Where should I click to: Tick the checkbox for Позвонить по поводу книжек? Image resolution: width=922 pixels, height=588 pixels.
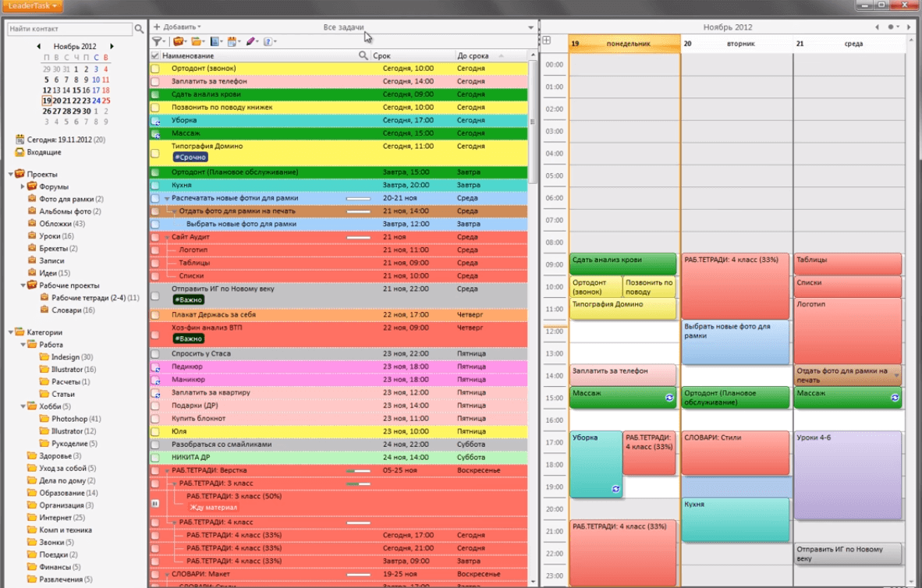tap(155, 108)
